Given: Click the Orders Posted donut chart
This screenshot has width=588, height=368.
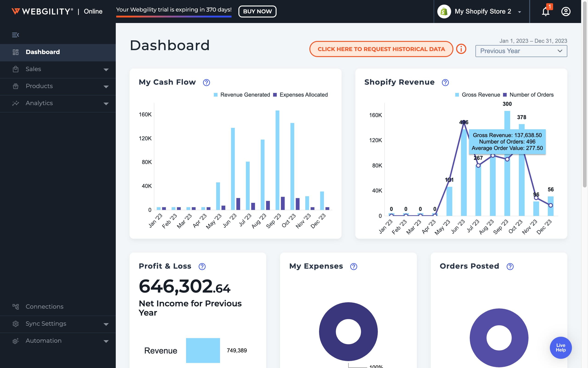Looking at the screenshot, I should point(499,338).
